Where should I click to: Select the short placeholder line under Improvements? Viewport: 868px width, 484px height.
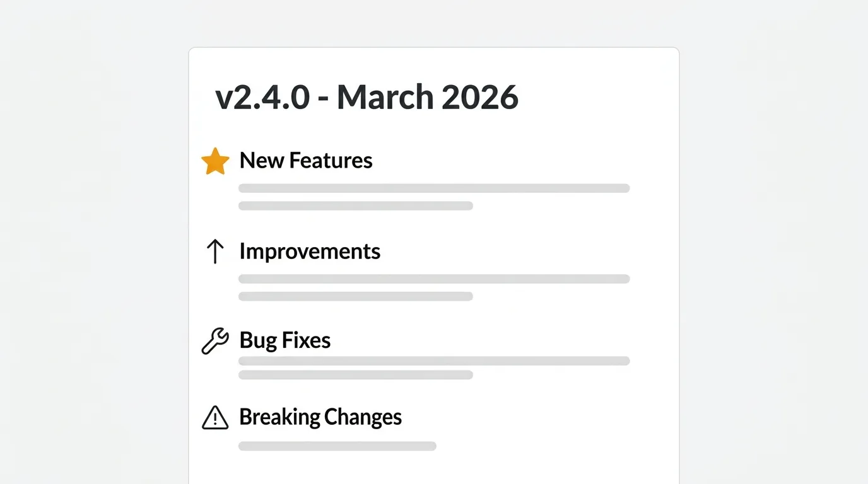(356, 296)
